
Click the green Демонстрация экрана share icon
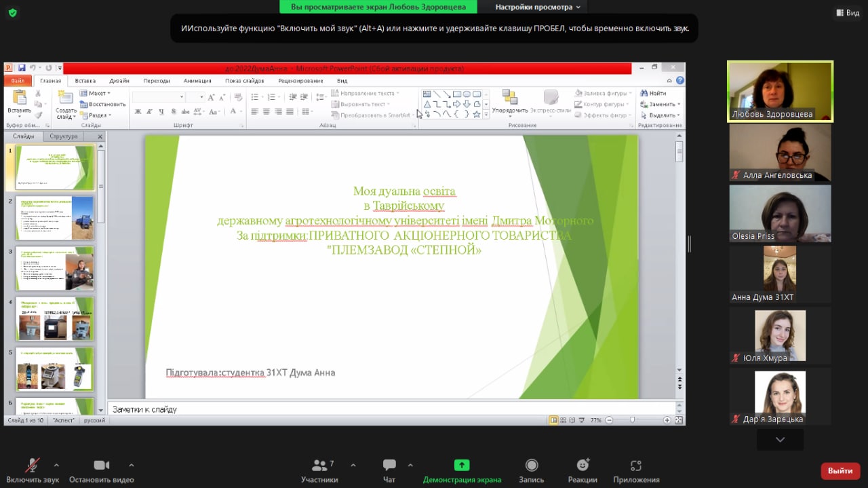coord(462,466)
